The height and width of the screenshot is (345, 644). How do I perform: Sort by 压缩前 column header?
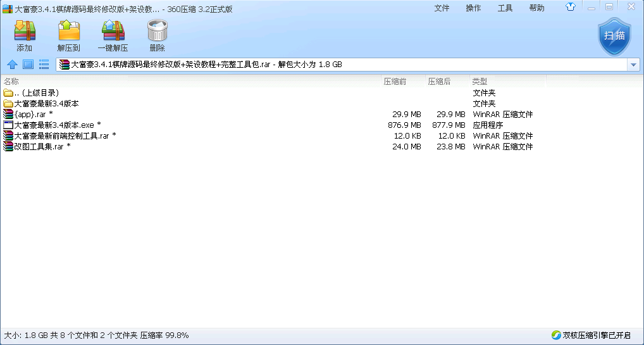pyautogui.click(x=395, y=82)
